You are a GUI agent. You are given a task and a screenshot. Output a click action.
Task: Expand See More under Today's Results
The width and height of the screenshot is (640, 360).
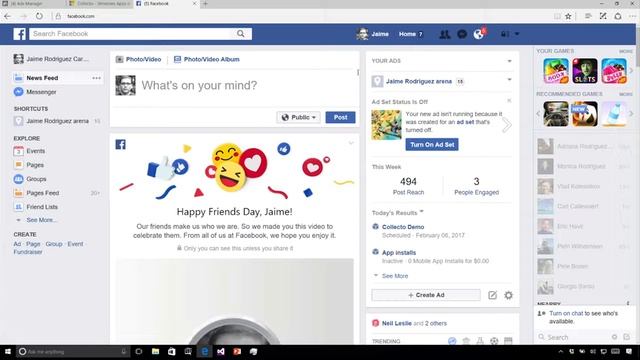click(x=395, y=276)
